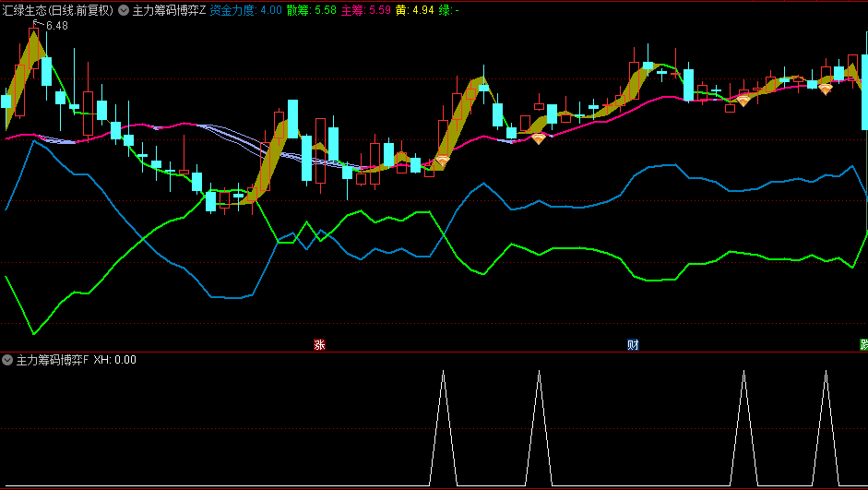Click the XH: 0.00 readout

pyautogui.click(x=114, y=360)
